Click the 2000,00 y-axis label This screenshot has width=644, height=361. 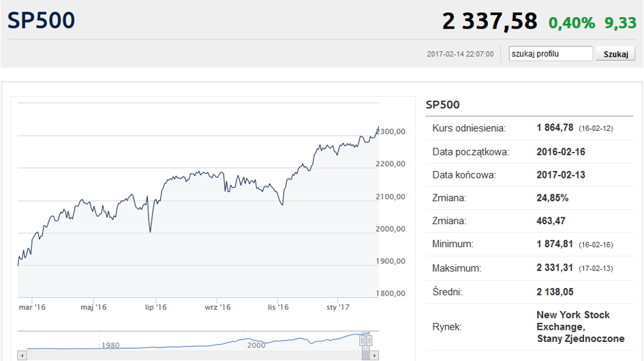[390, 229]
